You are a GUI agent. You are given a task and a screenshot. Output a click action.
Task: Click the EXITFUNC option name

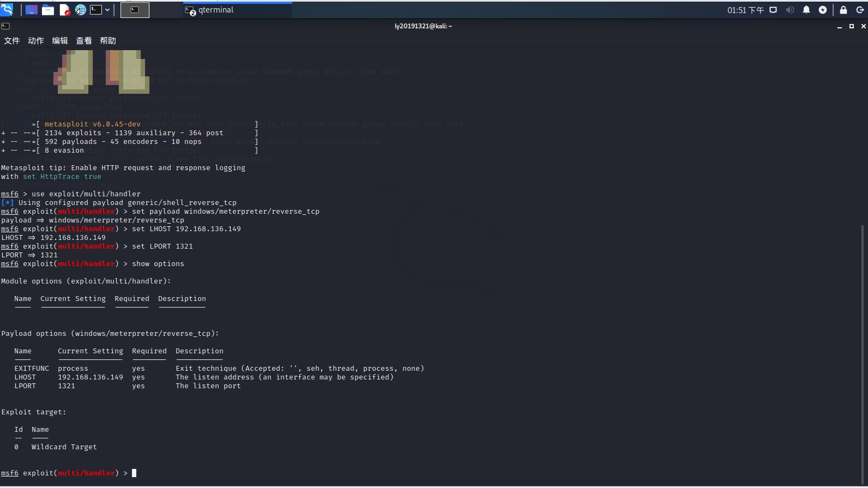32,369
